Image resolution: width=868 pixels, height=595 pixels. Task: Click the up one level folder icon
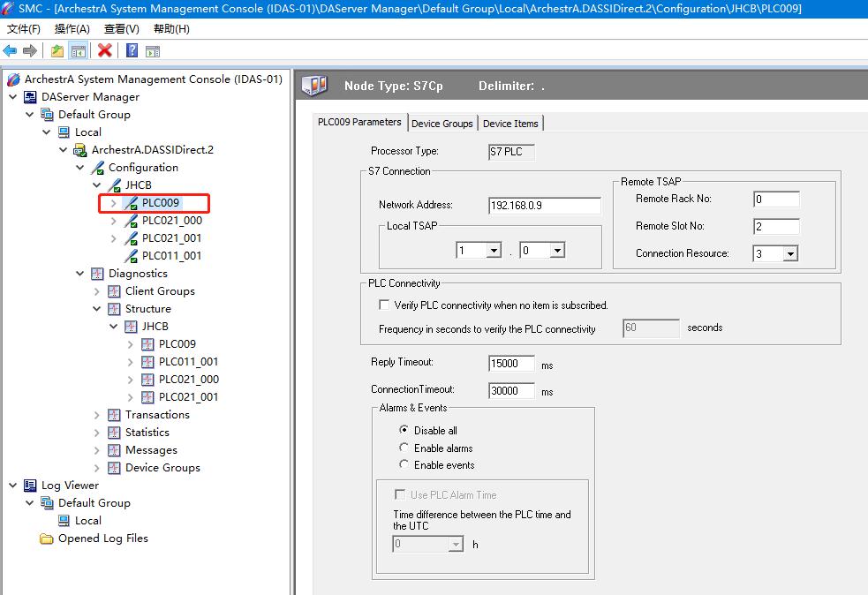(x=57, y=50)
